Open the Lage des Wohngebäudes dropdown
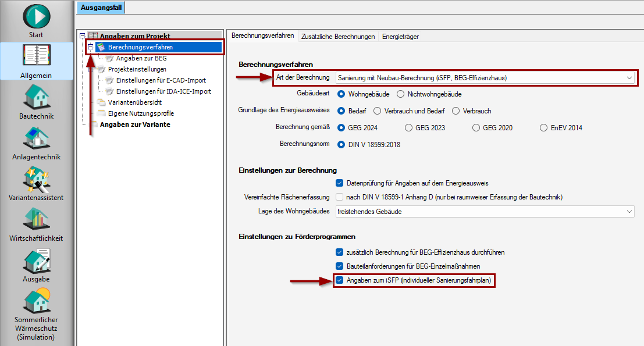Screen dimensions: 644x346 point(485,211)
